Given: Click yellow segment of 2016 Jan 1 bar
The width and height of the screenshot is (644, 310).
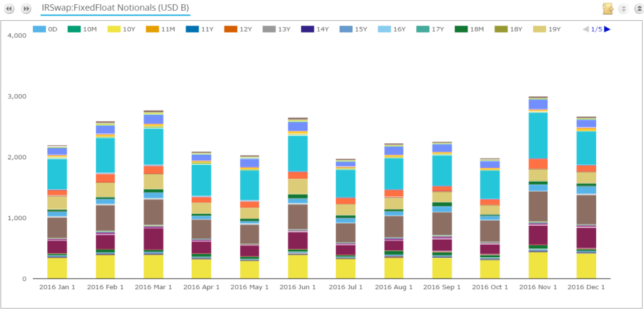Looking at the screenshot, I should 57,268.
